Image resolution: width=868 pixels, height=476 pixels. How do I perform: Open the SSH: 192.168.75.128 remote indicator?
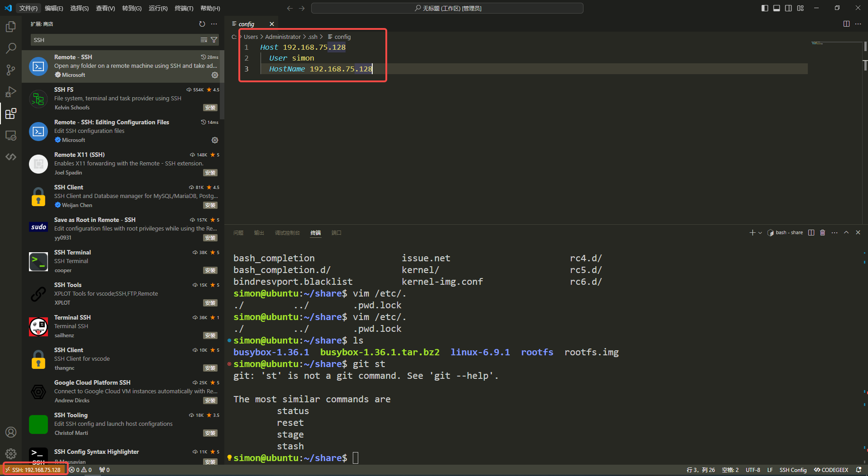pos(34,469)
